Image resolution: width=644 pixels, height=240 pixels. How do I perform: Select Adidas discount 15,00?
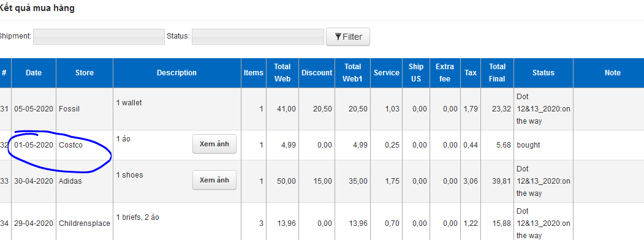(x=322, y=181)
